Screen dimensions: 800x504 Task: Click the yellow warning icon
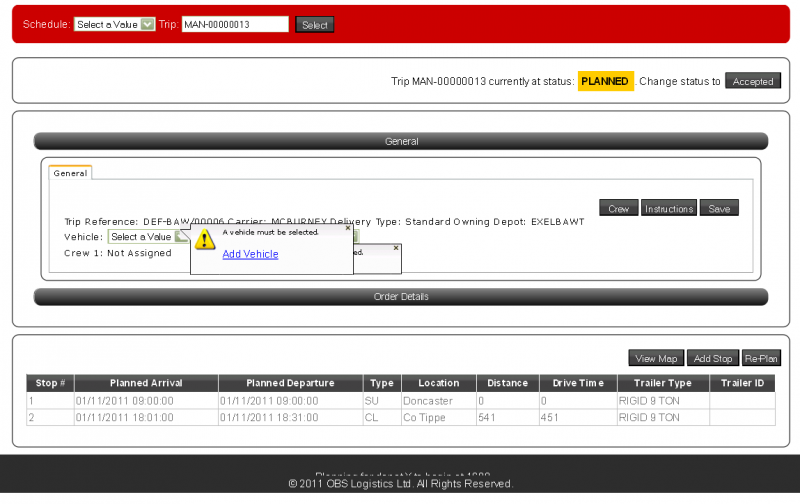pos(205,239)
